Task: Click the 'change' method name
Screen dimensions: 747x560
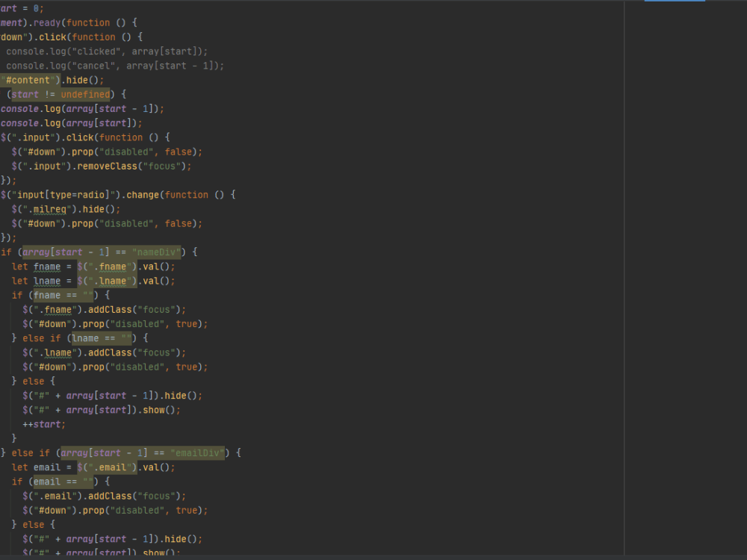Action: click(143, 195)
